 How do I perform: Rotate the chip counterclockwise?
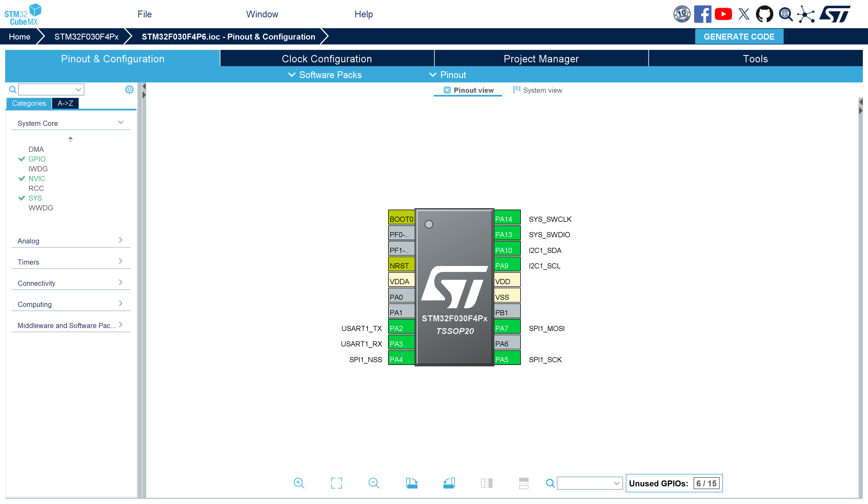[449, 483]
